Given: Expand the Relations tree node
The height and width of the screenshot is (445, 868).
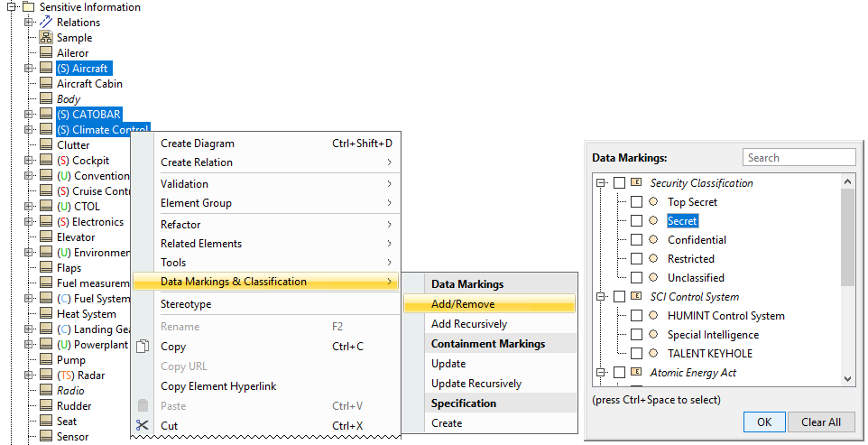Looking at the screenshot, I should tap(29, 23).
